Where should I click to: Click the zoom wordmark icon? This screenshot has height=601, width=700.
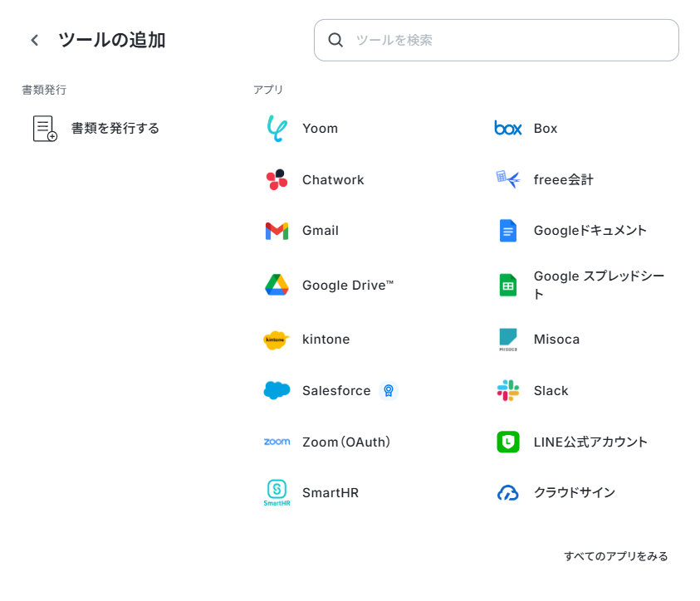pos(277,442)
